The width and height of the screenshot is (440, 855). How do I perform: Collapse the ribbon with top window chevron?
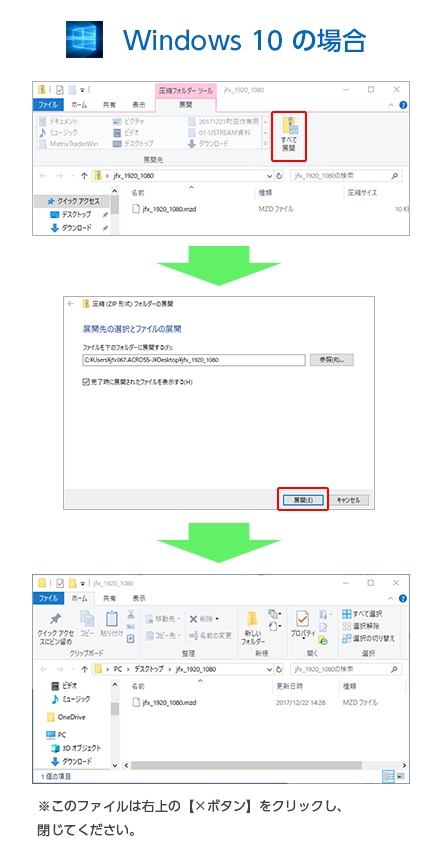point(391,105)
